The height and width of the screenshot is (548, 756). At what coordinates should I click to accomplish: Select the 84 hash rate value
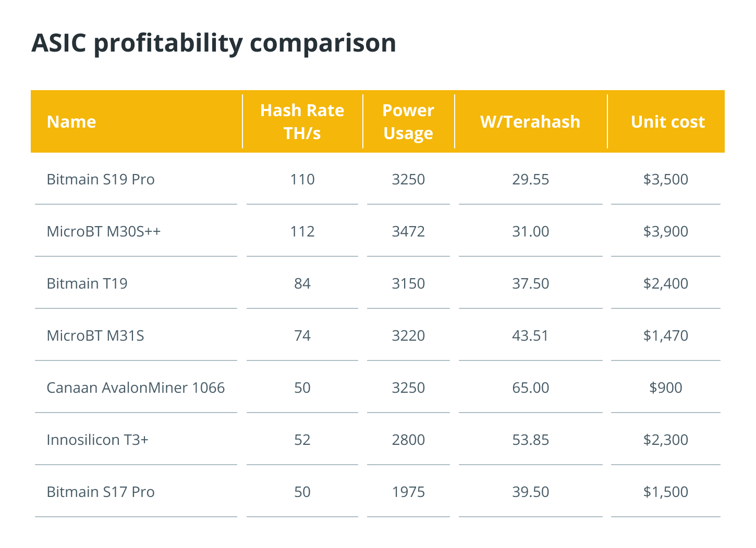point(302,283)
